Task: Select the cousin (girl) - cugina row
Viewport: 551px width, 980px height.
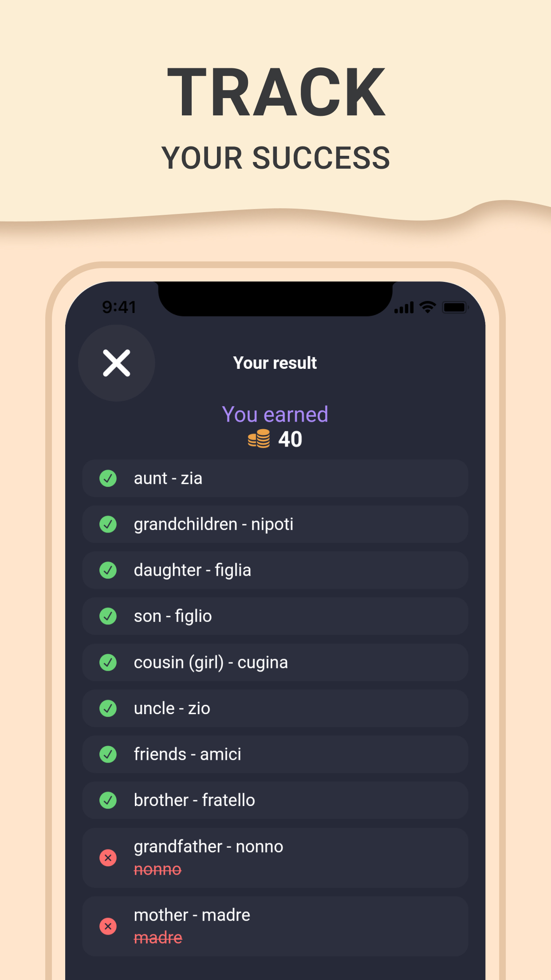Action: pyautogui.click(x=275, y=662)
